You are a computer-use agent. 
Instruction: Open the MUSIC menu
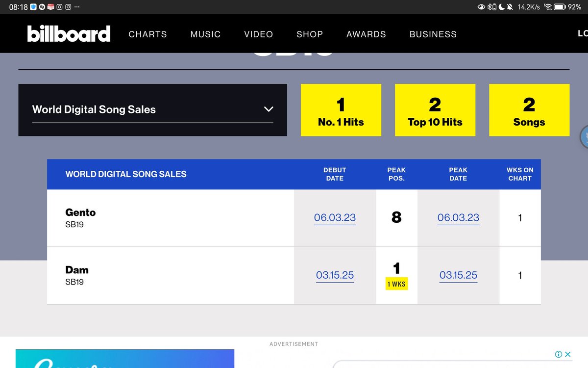(x=205, y=34)
